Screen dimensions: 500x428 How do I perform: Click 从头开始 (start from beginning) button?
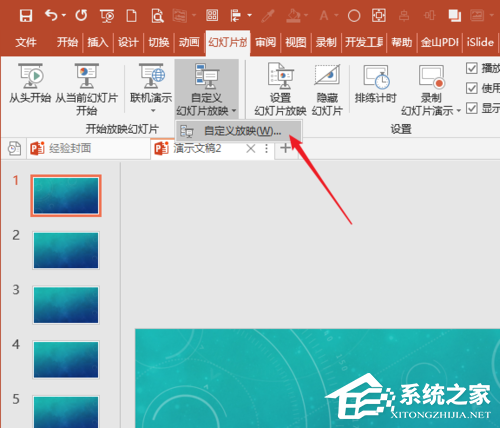pos(30,84)
